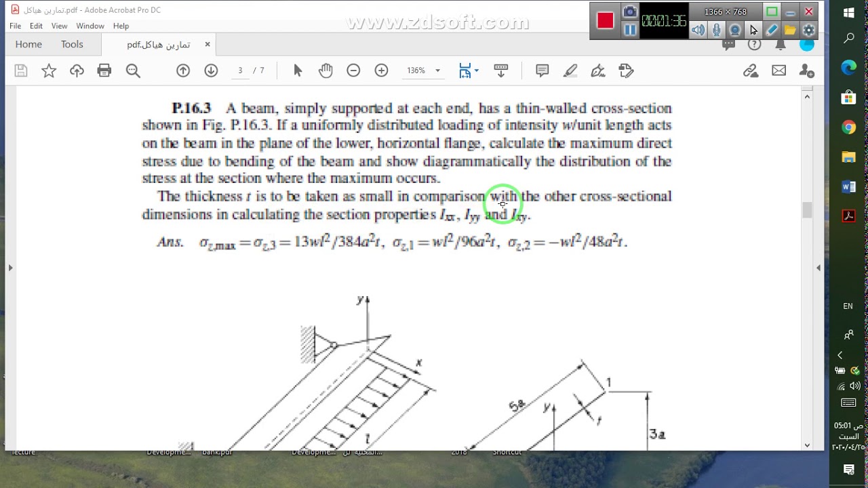This screenshot has width=868, height=488.
Task: Expand the left navigation pane arrow
Action: pos(10,268)
